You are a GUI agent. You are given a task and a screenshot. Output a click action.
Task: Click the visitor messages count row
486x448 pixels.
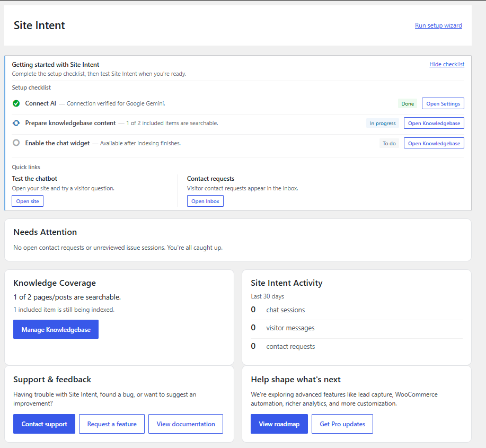357,328
